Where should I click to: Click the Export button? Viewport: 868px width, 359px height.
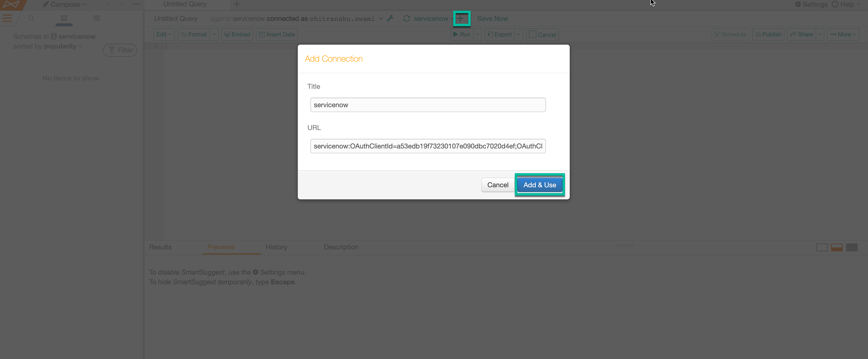(x=499, y=34)
